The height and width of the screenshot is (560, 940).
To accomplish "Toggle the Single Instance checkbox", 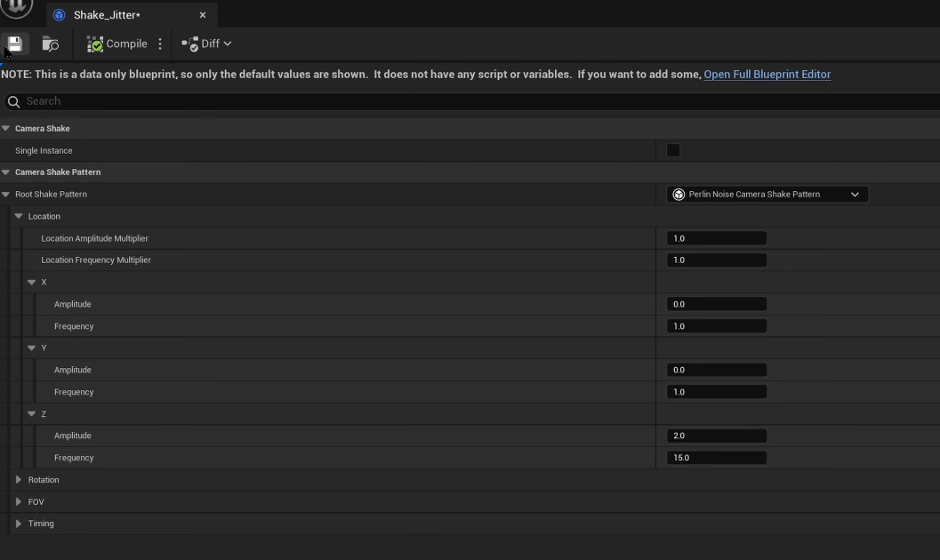I will pos(673,150).
